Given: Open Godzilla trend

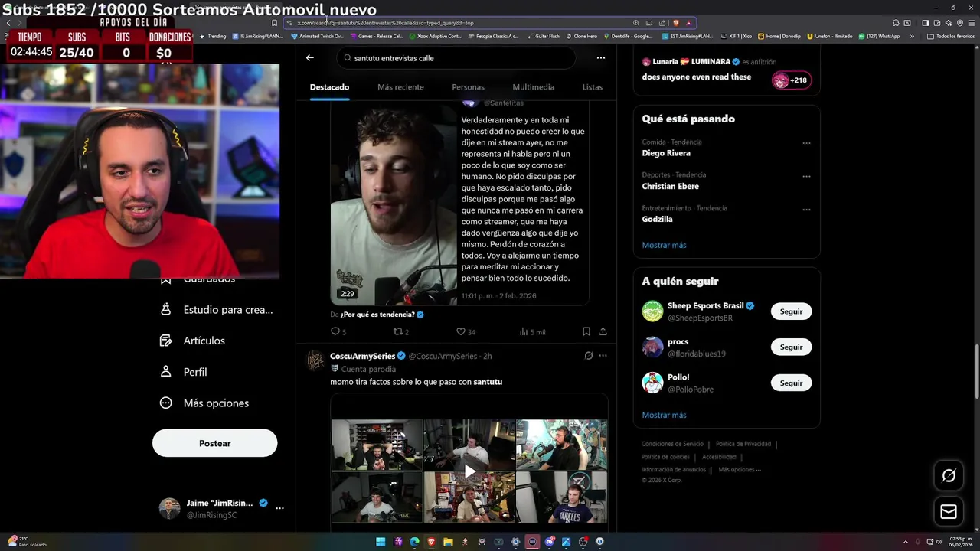Looking at the screenshot, I should tap(657, 220).
